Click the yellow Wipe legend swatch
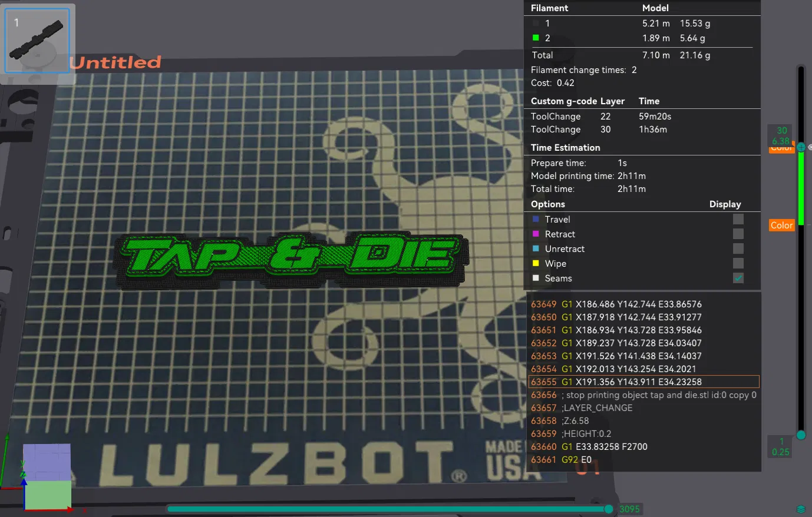This screenshot has width=812, height=517. pos(536,263)
